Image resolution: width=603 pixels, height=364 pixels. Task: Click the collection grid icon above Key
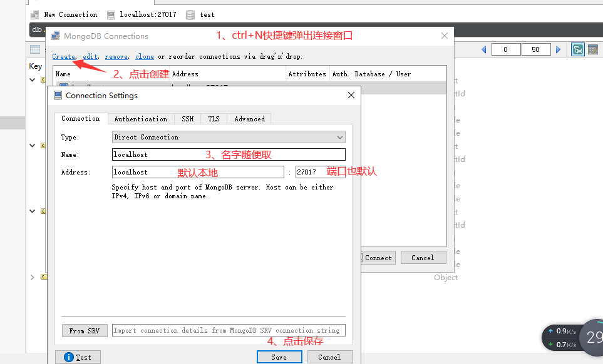35,49
